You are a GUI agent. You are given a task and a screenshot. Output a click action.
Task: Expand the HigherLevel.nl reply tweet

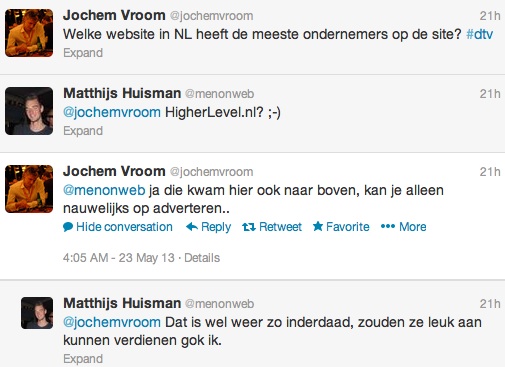[83, 131]
